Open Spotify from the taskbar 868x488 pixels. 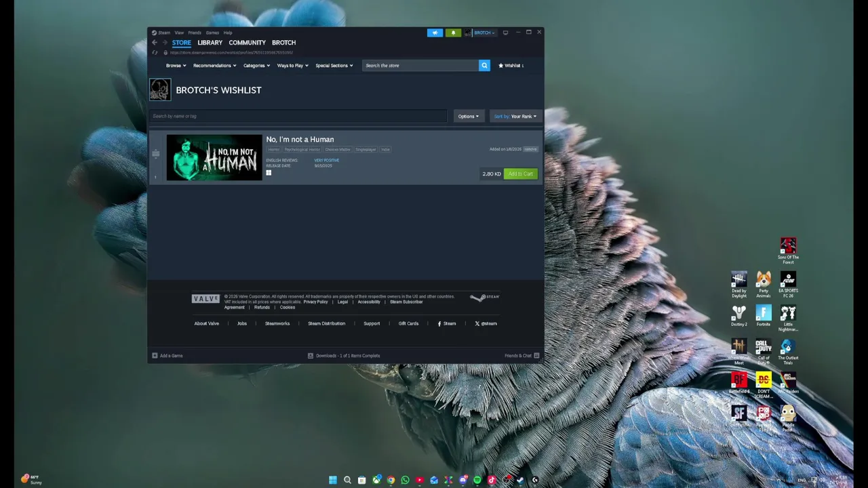pyautogui.click(x=477, y=480)
